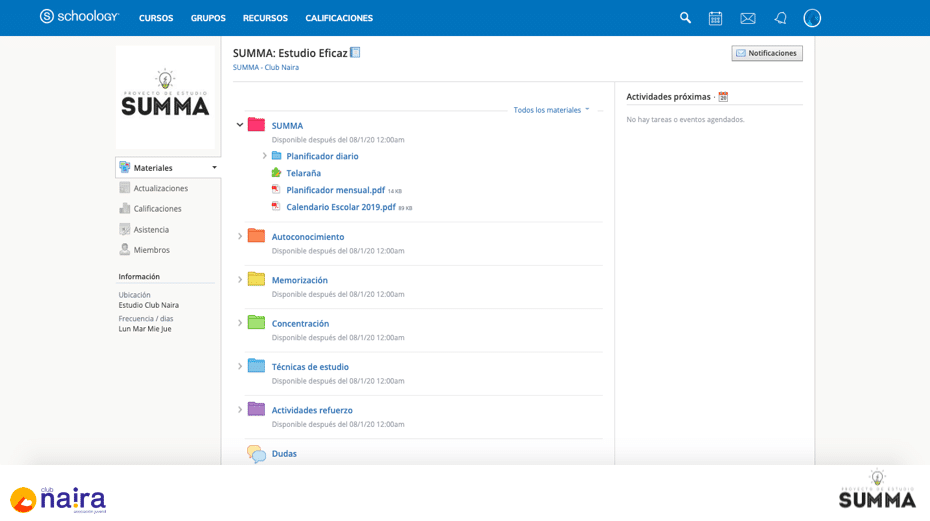Click the Telaraña assignment icon
The height and width of the screenshot is (521, 930).
(276, 173)
